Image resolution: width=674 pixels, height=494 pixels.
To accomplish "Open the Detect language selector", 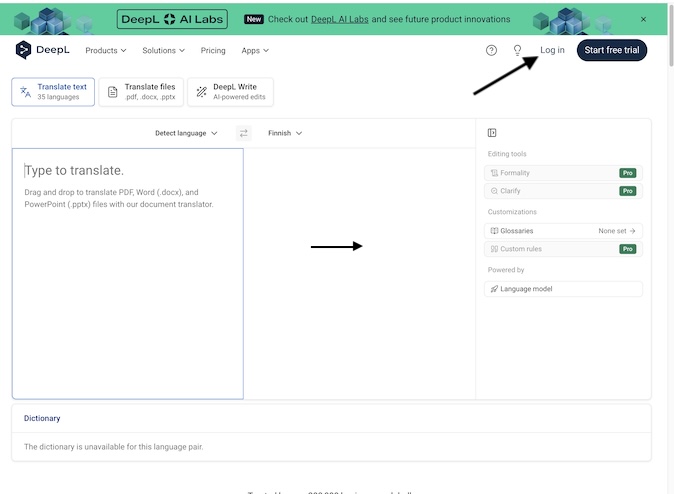I will [186, 133].
